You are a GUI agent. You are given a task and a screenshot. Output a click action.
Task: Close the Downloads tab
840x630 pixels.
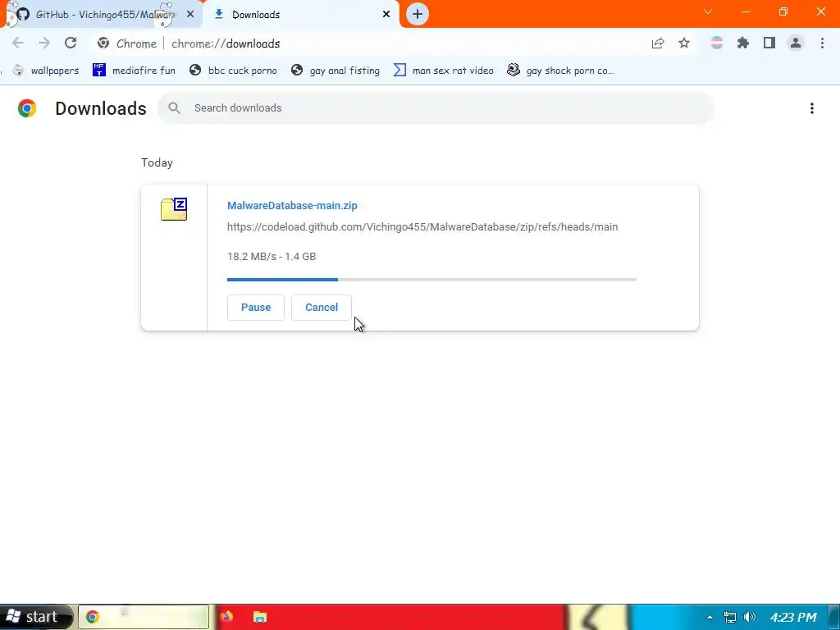click(x=386, y=15)
